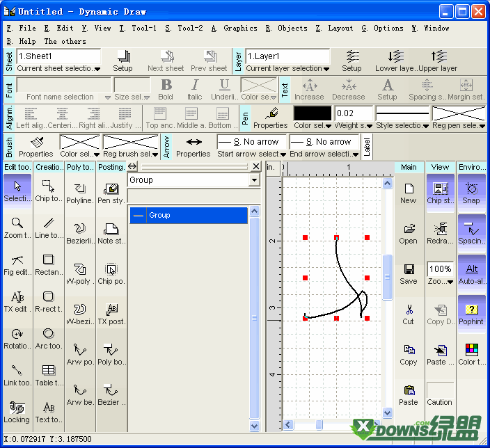Toggle Bold font formatting
Viewport: 490px width, 448px height.
[x=166, y=89]
